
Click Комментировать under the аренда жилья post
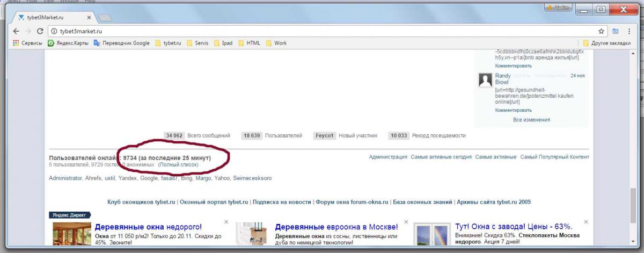[513, 66]
